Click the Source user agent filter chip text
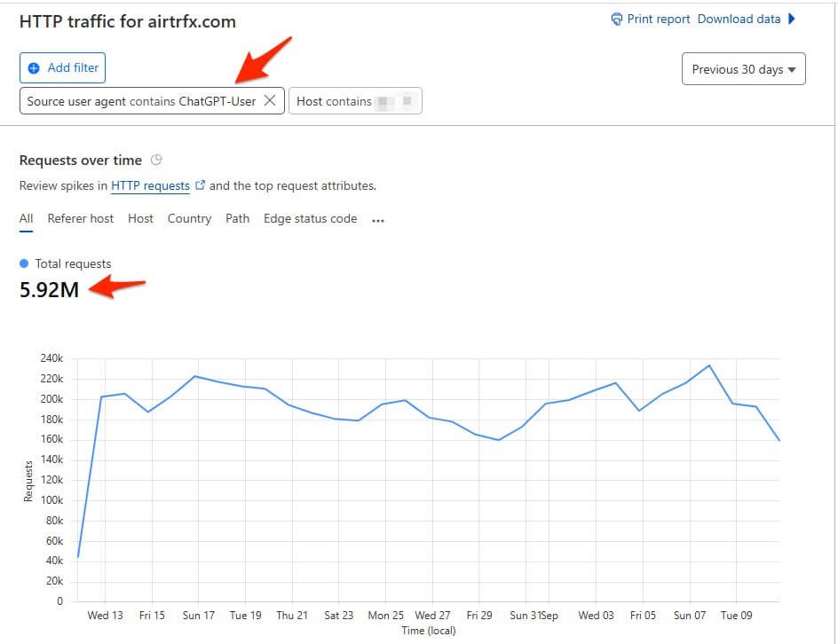 coord(140,101)
